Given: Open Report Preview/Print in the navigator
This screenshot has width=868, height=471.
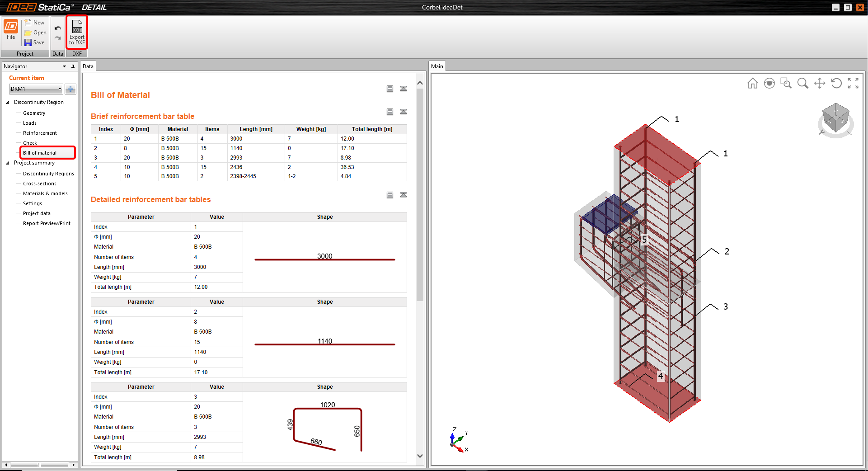Looking at the screenshot, I should [x=47, y=223].
